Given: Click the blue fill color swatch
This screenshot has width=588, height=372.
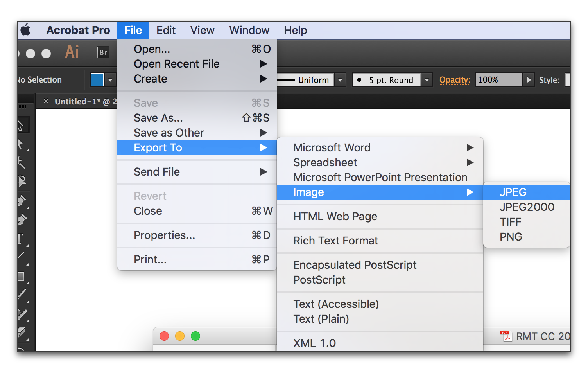Looking at the screenshot, I should (x=97, y=80).
